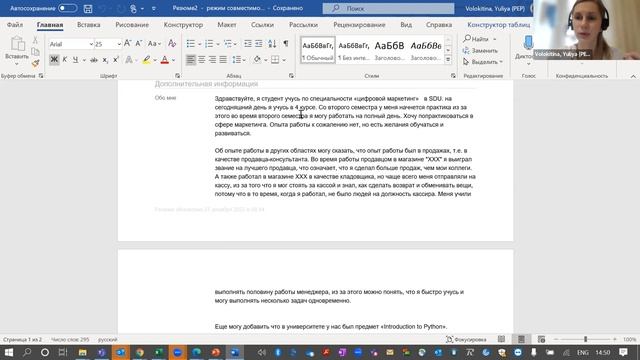Click the Text Effects icon

pyautogui.click(x=129, y=60)
